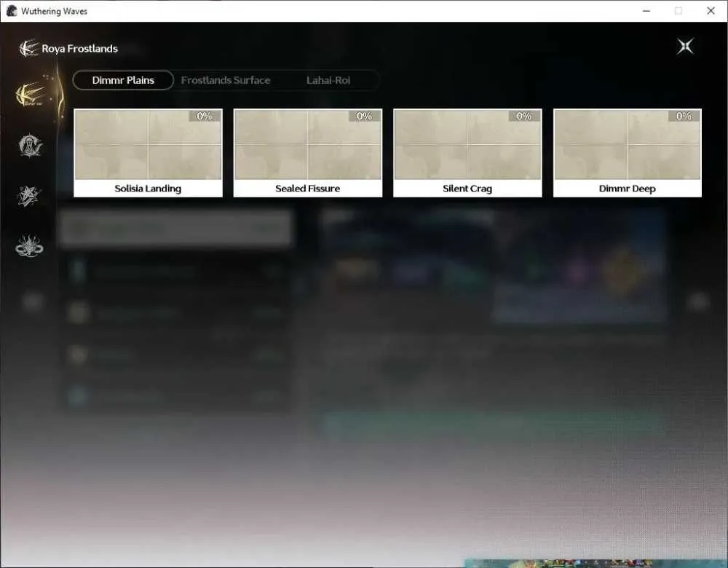Close the exploration panel with the X icon
728x568 pixels.
685,46
